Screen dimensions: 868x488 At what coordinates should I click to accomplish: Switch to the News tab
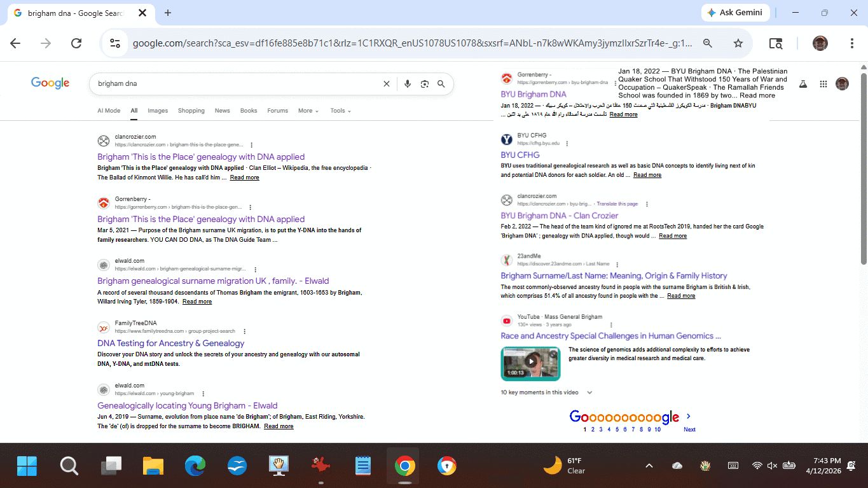click(x=222, y=111)
